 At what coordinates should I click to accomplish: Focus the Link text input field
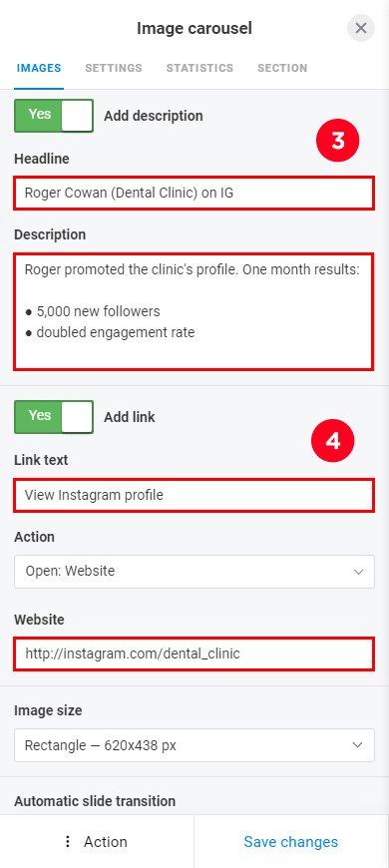194,495
